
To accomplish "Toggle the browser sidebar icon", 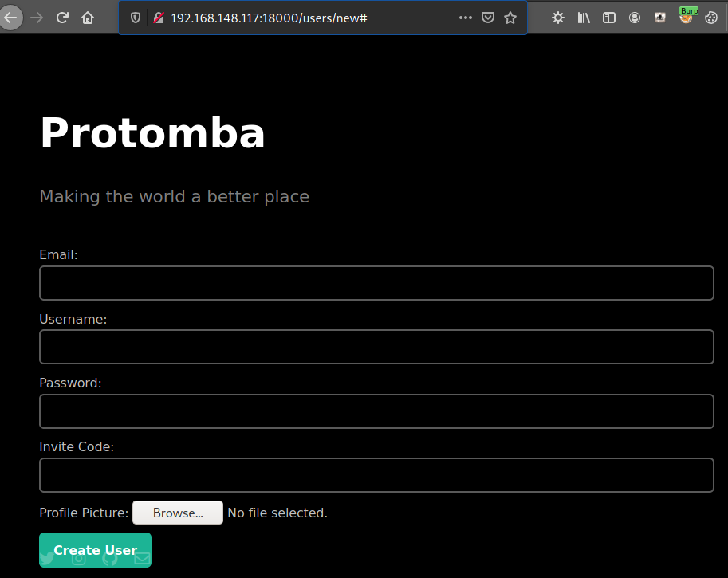I will point(608,18).
